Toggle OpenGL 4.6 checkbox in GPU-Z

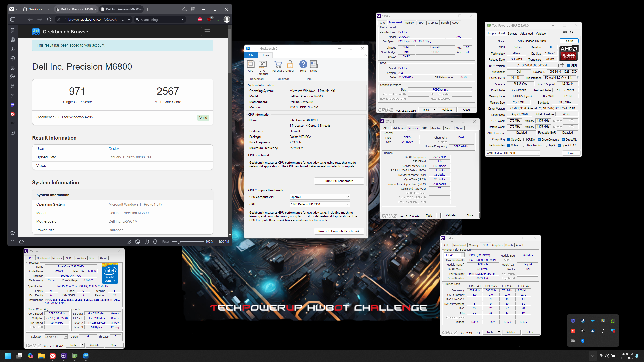tap(559, 145)
